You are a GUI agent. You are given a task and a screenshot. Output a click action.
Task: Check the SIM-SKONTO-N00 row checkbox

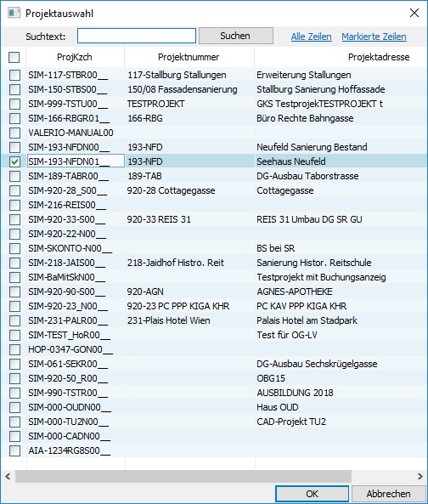14,248
